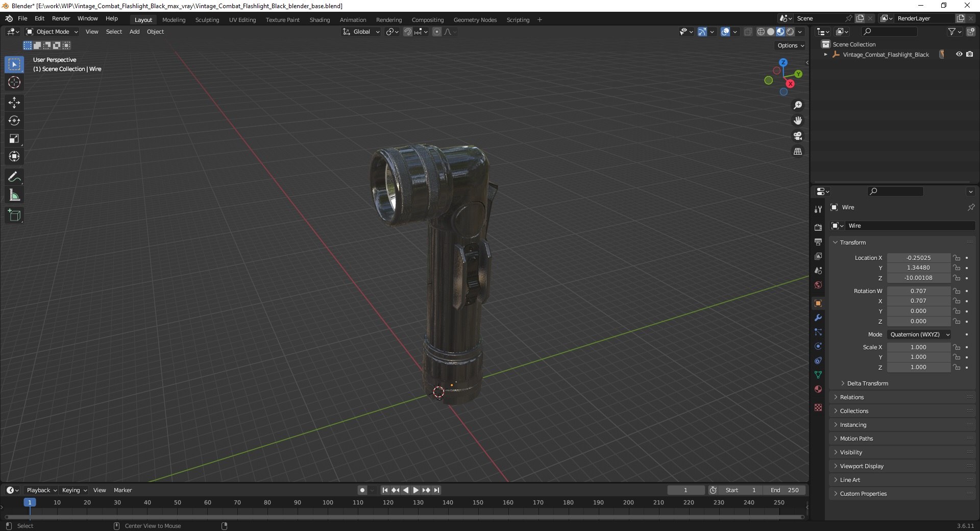This screenshot has width=980, height=531.
Task: Switch to wireframe viewport shading
Action: click(761, 32)
